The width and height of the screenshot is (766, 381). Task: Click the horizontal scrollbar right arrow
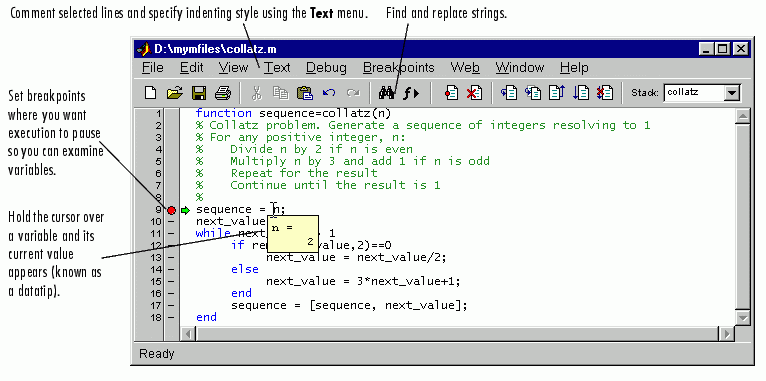(726, 334)
